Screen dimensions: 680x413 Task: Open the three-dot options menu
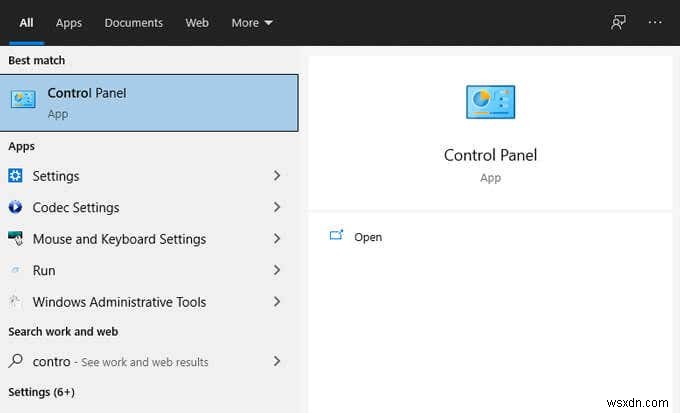click(x=656, y=22)
